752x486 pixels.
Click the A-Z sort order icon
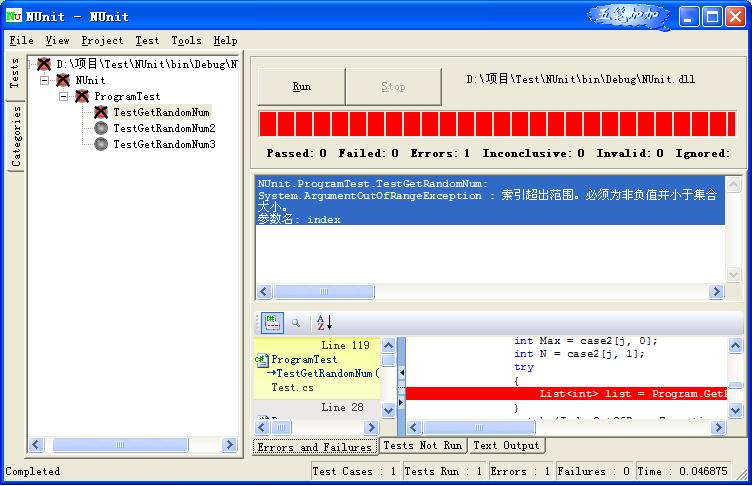click(x=324, y=323)
